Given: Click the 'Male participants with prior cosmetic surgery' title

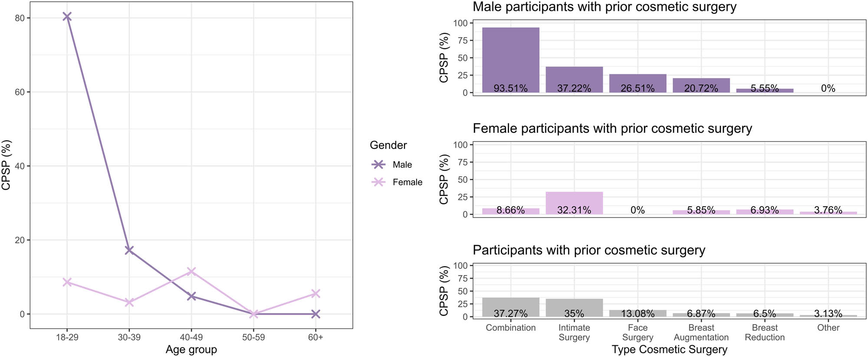Looking at the screenshot, I should coord(604,7).
